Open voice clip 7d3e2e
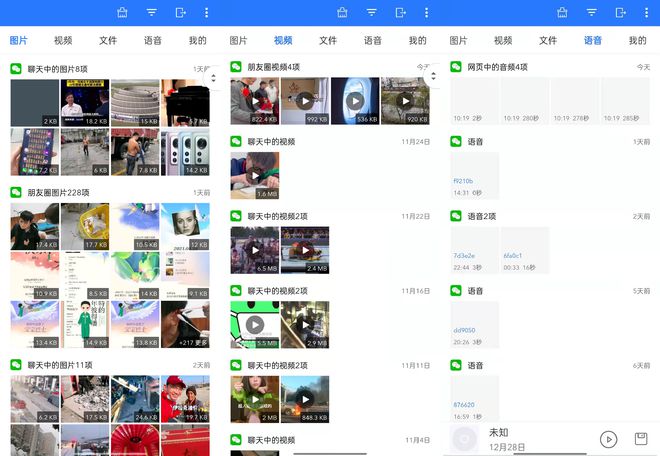This screenshot has width=660, height=456. pos(475,250)
